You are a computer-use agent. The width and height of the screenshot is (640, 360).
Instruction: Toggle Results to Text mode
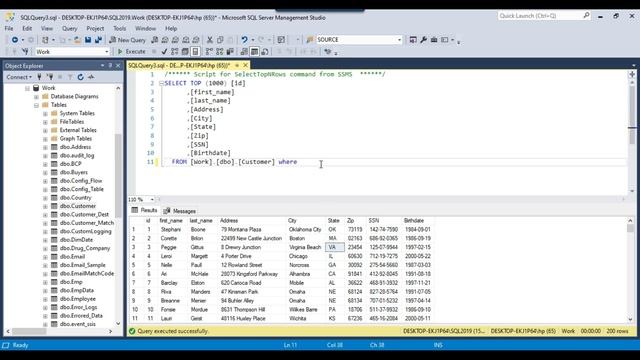(244, 51)
